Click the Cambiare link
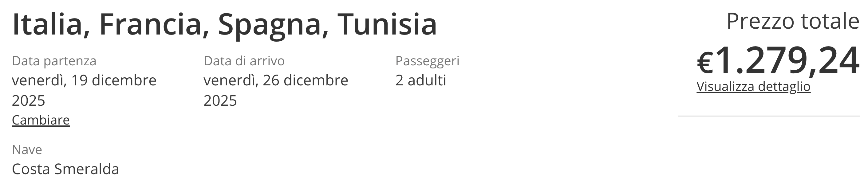This screenshot has width=868, height=180. [41, 120]
